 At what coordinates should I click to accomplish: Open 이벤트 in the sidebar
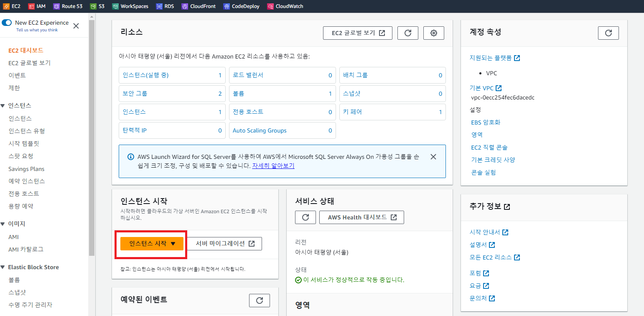tap(17, 75)
